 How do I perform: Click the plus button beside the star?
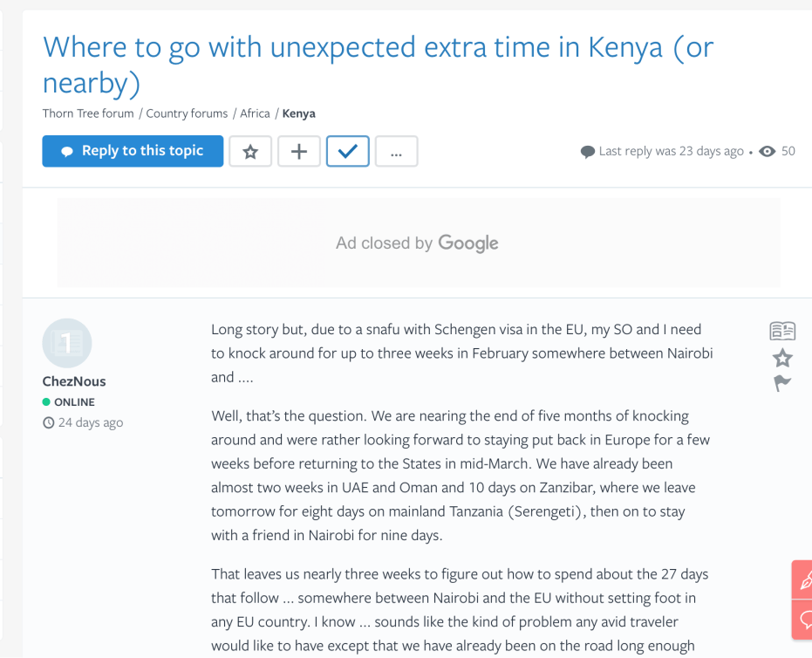[299, 152]
